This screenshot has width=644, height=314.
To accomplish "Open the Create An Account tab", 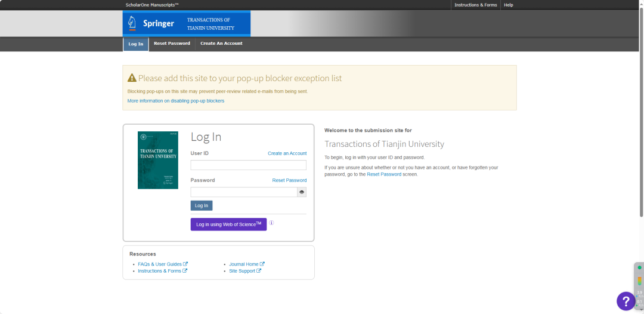I will 221,43.
